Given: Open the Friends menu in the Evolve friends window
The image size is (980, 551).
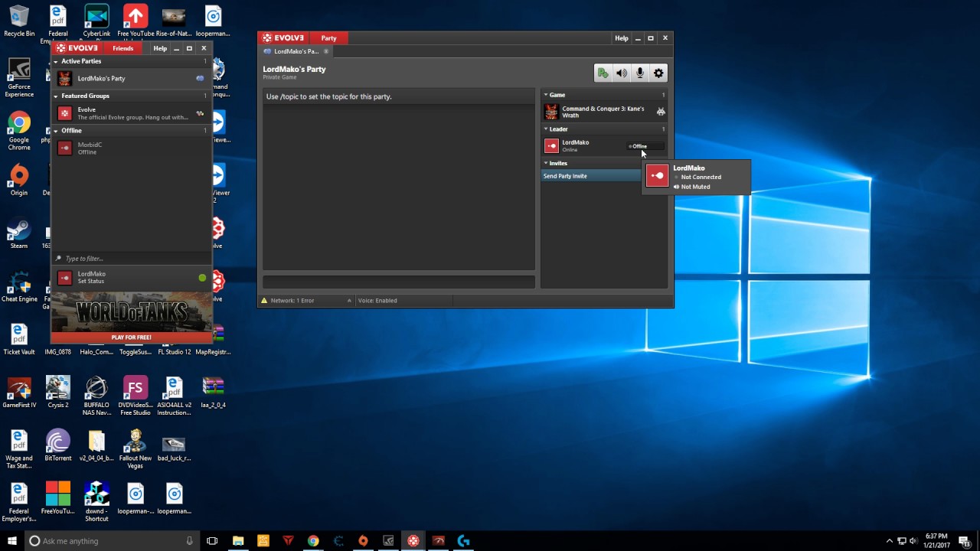Looking at the screenshot, I should (x=123, y=48).
